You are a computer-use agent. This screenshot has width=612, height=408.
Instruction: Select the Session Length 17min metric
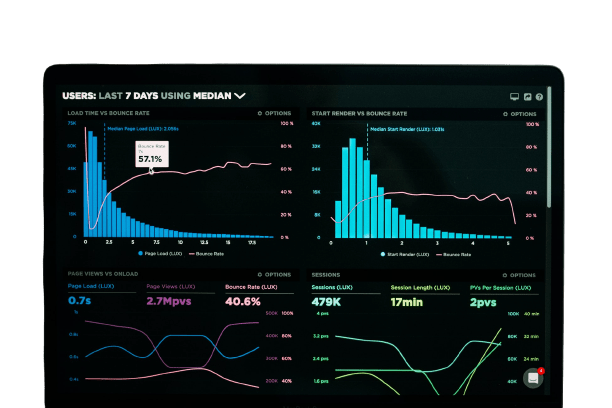408,301
